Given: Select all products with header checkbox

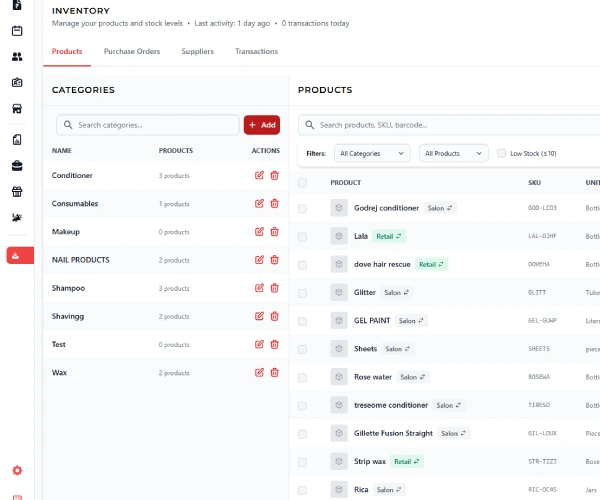Looking at the screenshot, I should tap(303, 183).
